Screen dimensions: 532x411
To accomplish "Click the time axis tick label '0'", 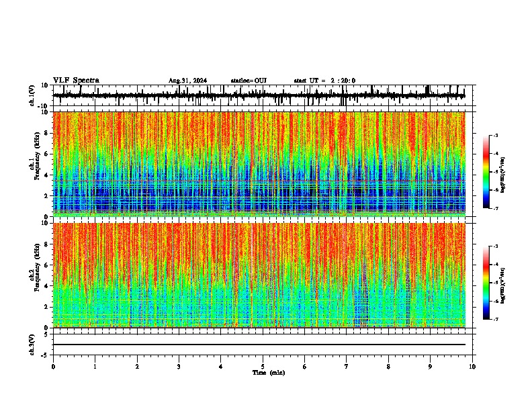I will (53, 367).
